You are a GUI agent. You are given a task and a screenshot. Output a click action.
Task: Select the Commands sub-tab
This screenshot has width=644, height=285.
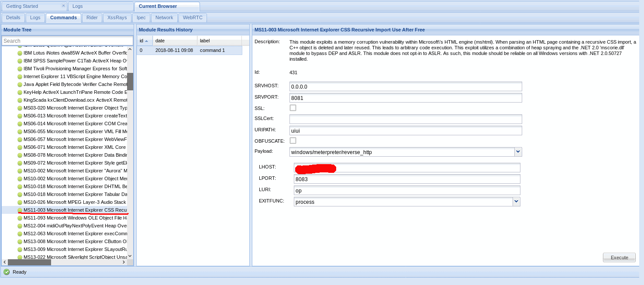tap(64, 17)
